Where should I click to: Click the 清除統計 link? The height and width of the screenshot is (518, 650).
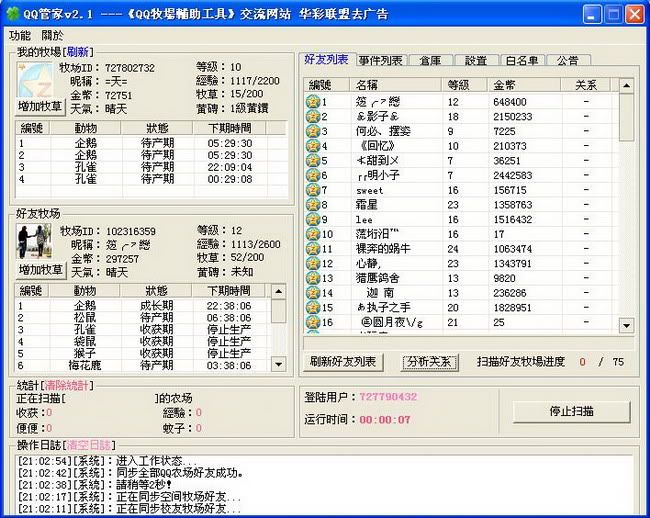click(66, 386)
